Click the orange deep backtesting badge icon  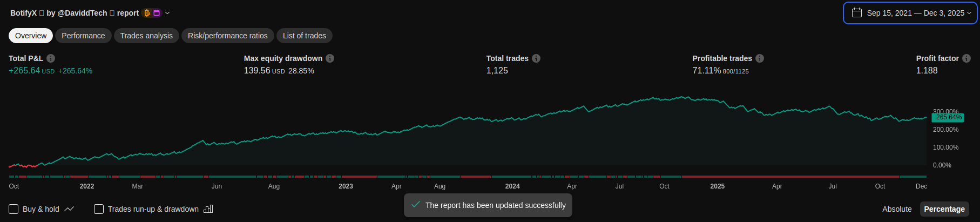pyautogui.click(x=147, y=13)
